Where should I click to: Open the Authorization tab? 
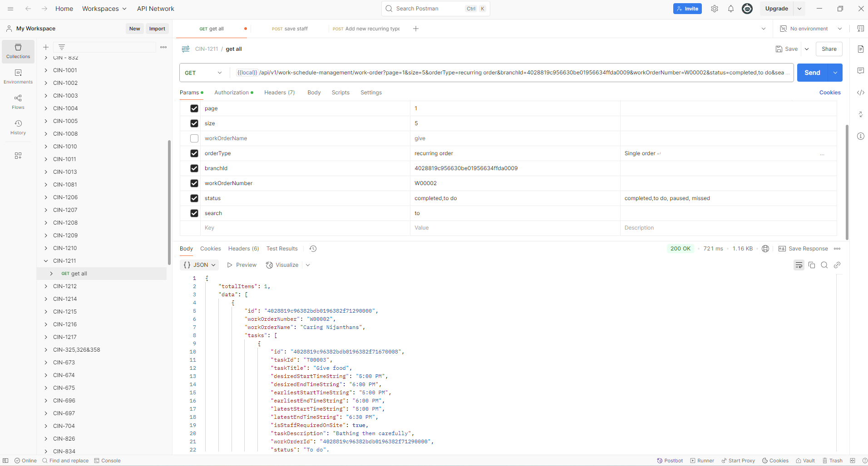(233, 93)
